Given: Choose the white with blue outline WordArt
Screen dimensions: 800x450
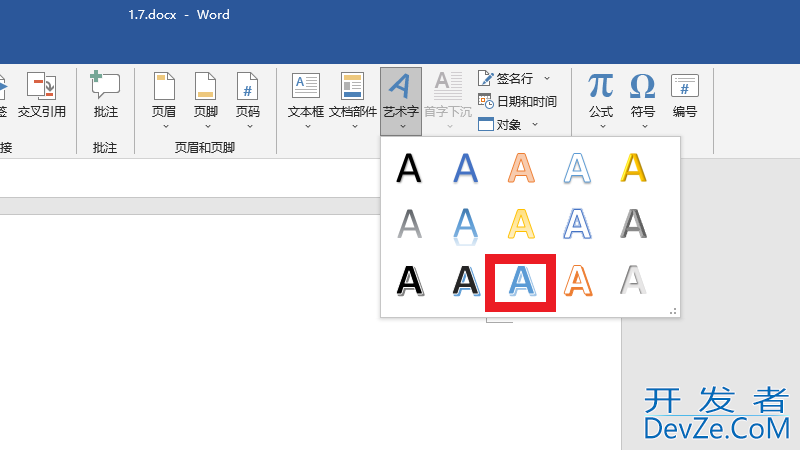Looking at the screenshot, I should 577,168.
